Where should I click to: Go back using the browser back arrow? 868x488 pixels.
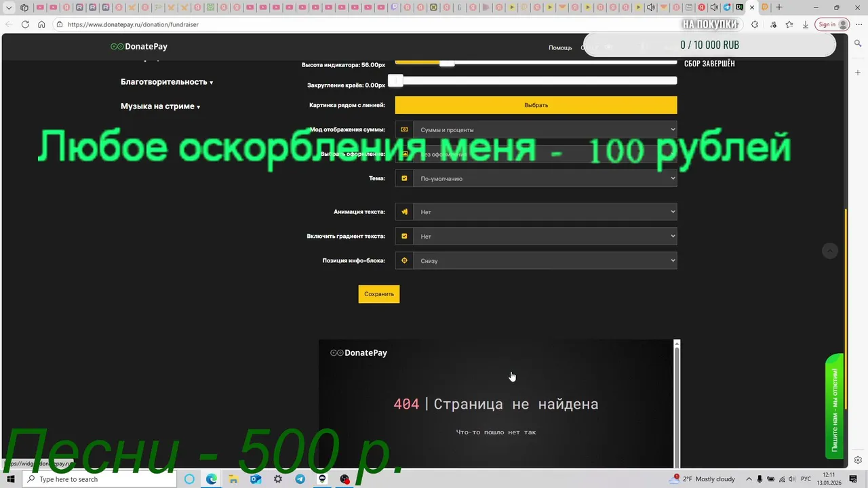[x=9, y=24]
